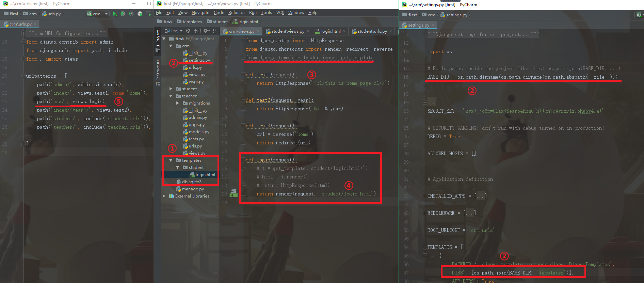Click HTML template gutter icon at line 19
Screen dimensions: 644x283
pyautogui.click(x=234, y=193)
